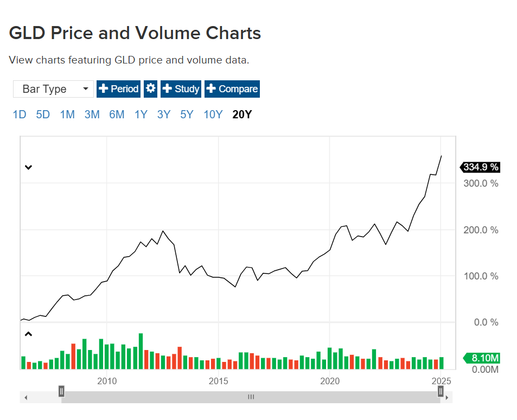The width and height of the screenshot is (517, 420).
Task: Choose the 10Y range
Action: coord(213,114)
